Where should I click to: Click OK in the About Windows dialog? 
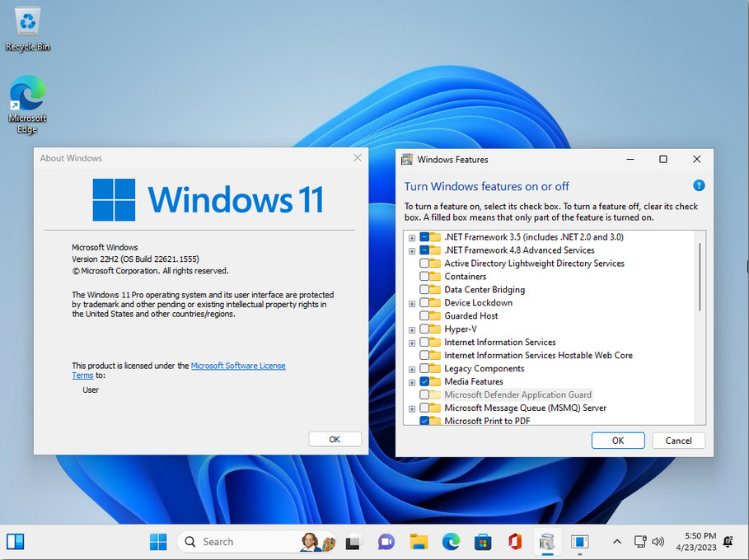335,439
